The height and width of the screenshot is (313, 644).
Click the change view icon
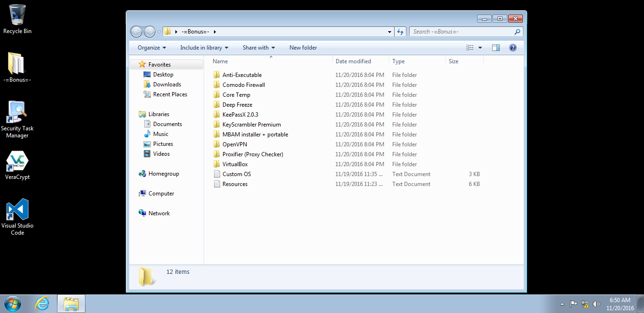470,48
